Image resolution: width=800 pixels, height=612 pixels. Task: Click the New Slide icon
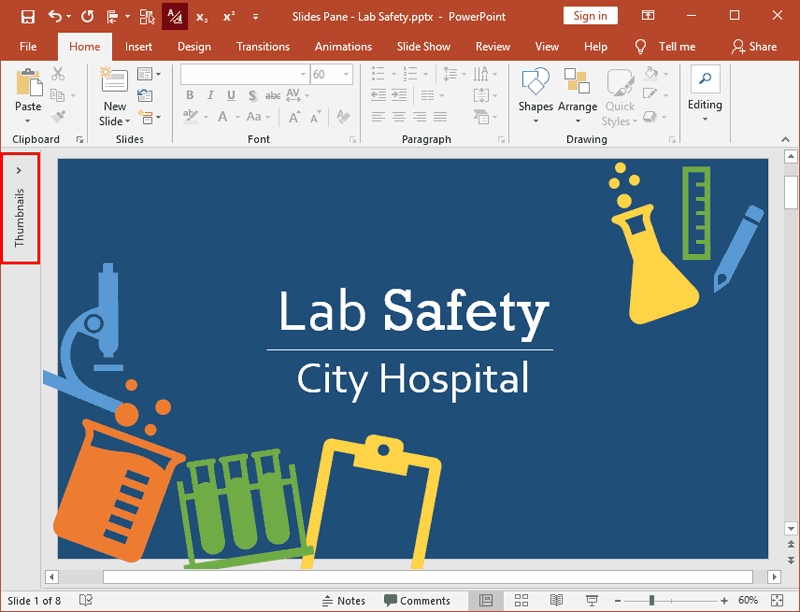[114, 80]
